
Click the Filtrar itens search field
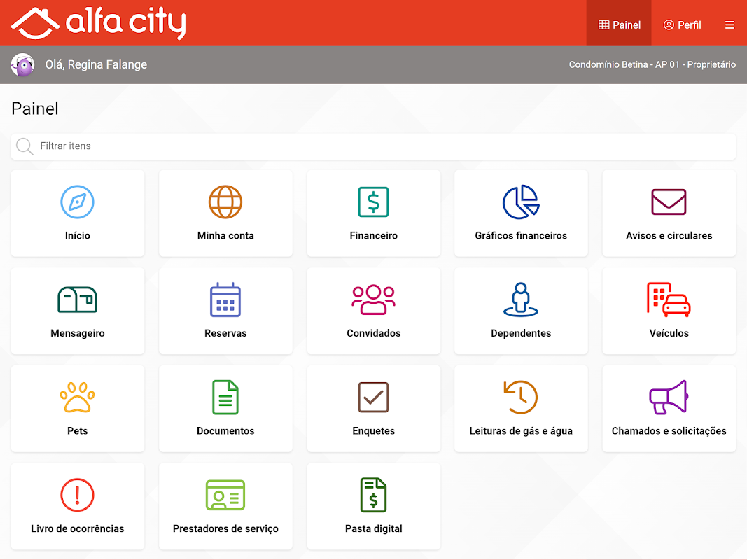[x=374, y=146]
